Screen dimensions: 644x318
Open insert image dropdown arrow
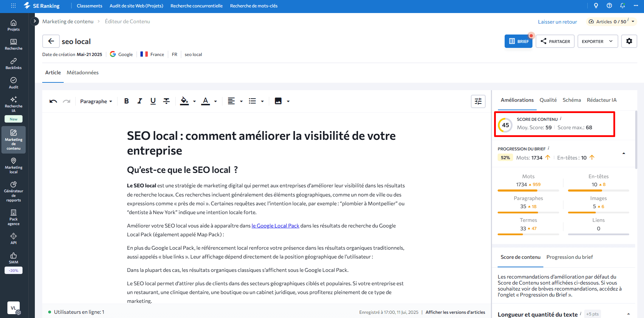tap(288, 101)
